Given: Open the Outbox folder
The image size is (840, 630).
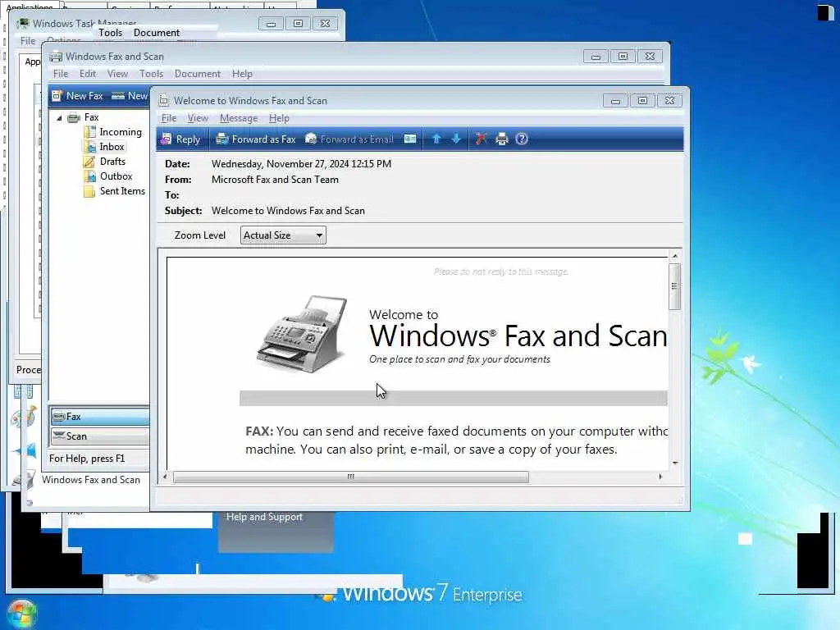Looking at the screenshot, I should coord(116,176).
